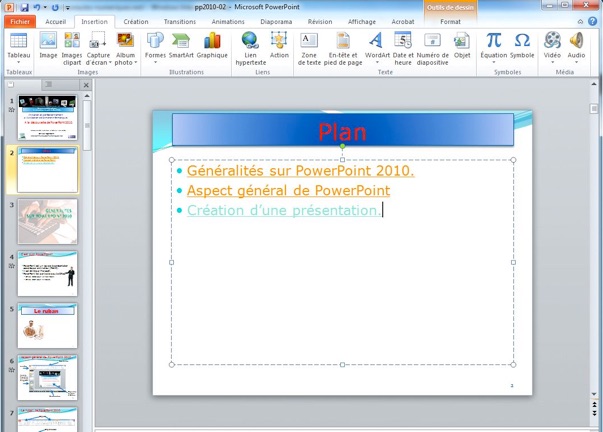Switch to the Affichage tab

(361, 22)
